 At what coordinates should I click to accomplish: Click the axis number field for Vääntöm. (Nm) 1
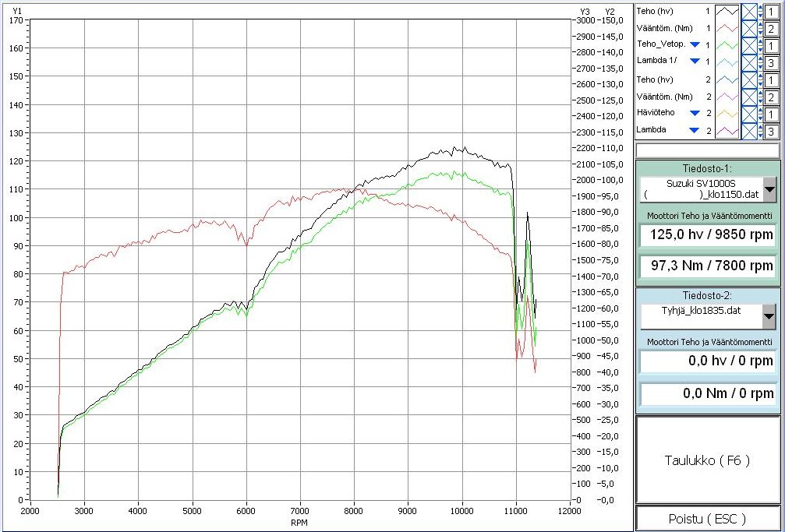click(772, 29)
